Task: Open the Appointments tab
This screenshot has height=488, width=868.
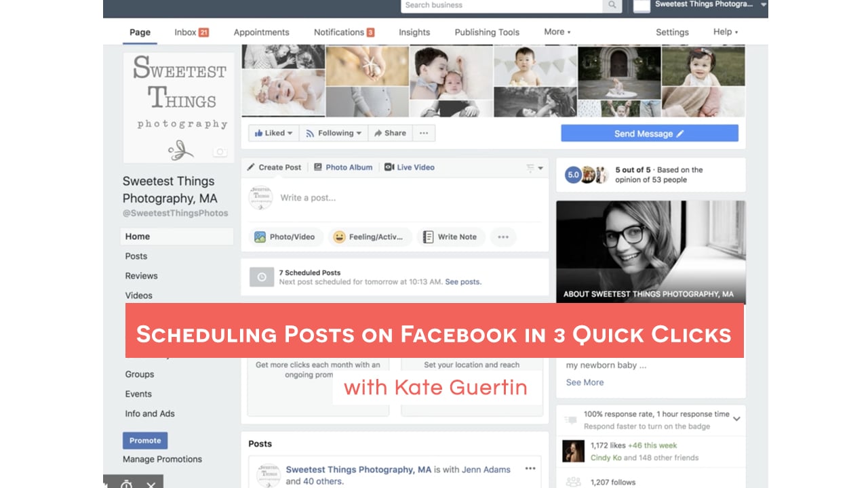Action: tap(261, 32)
